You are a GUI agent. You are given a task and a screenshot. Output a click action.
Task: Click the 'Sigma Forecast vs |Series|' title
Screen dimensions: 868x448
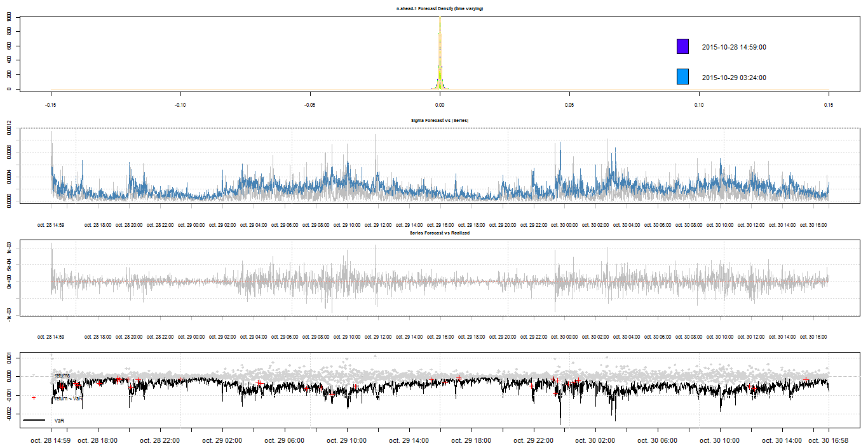coord(440,120)
